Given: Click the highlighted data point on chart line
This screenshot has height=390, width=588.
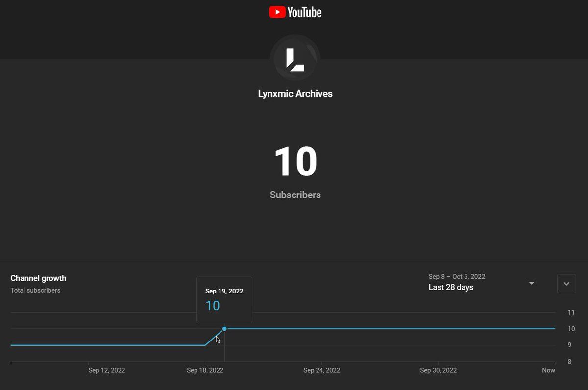Looking at the screenshot, I should 224,329.
